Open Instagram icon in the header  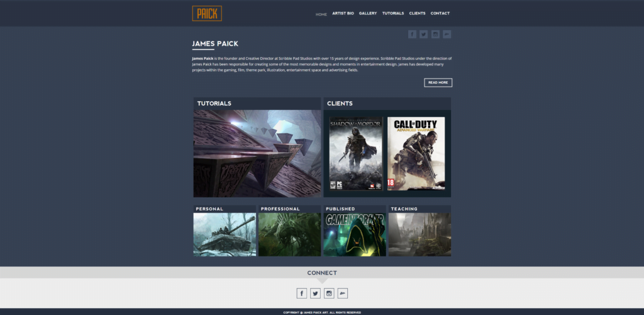coord(435,35)
